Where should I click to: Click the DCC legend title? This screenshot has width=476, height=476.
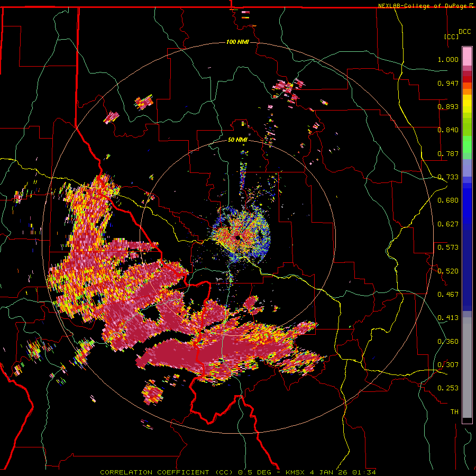pos(464,32)
